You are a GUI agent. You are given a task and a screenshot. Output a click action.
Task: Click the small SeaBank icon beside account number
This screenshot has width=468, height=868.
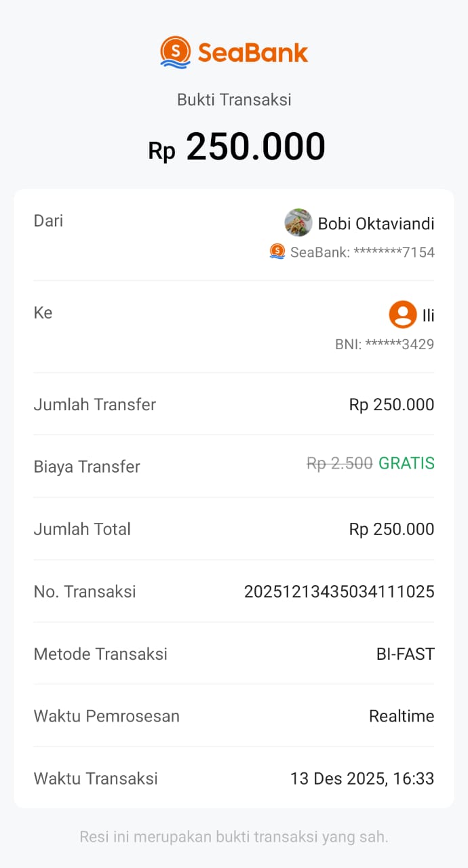[277, 252]
